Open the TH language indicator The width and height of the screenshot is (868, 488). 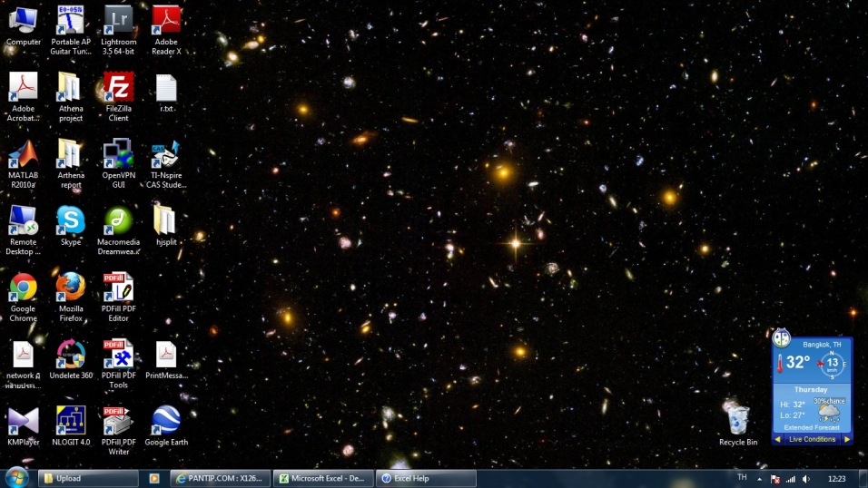742,477
